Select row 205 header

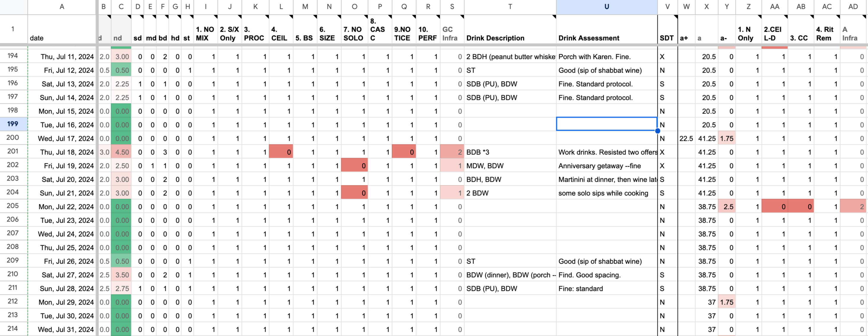click(x=13, y=206)
